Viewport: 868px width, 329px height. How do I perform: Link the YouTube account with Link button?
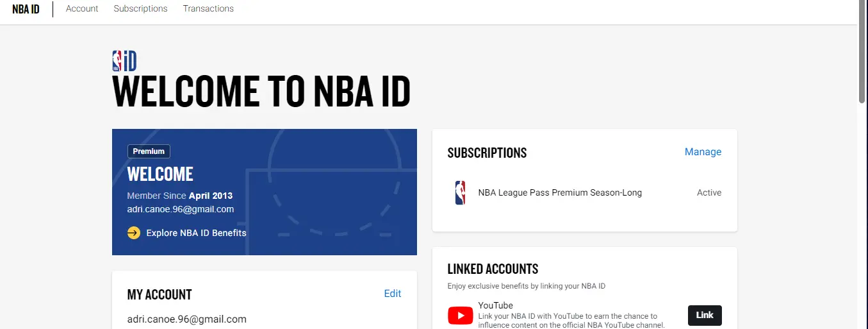705,316
